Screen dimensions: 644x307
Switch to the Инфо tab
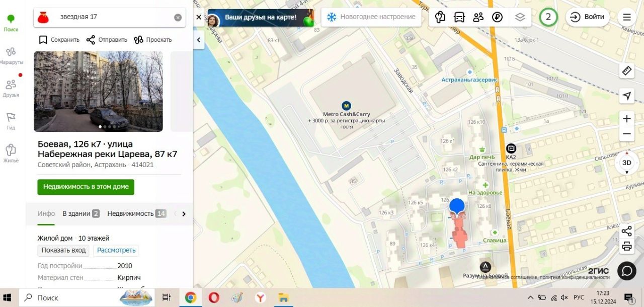pos(46,213)
